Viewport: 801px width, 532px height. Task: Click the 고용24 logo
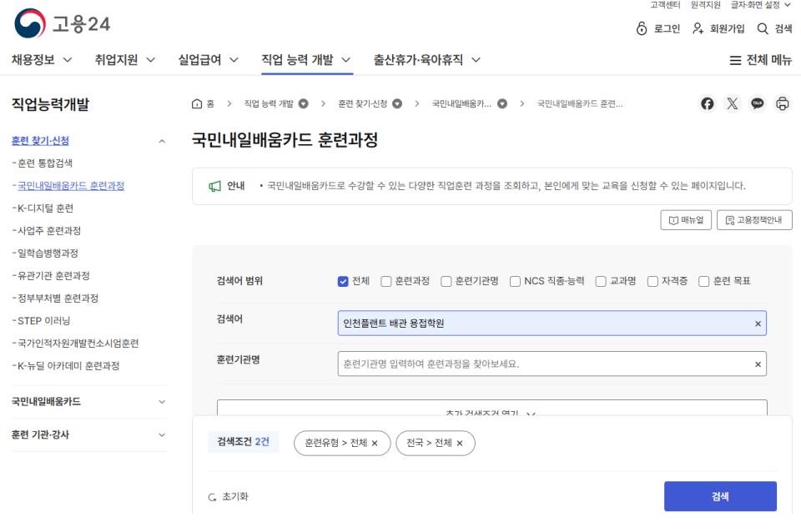[62, 23]
